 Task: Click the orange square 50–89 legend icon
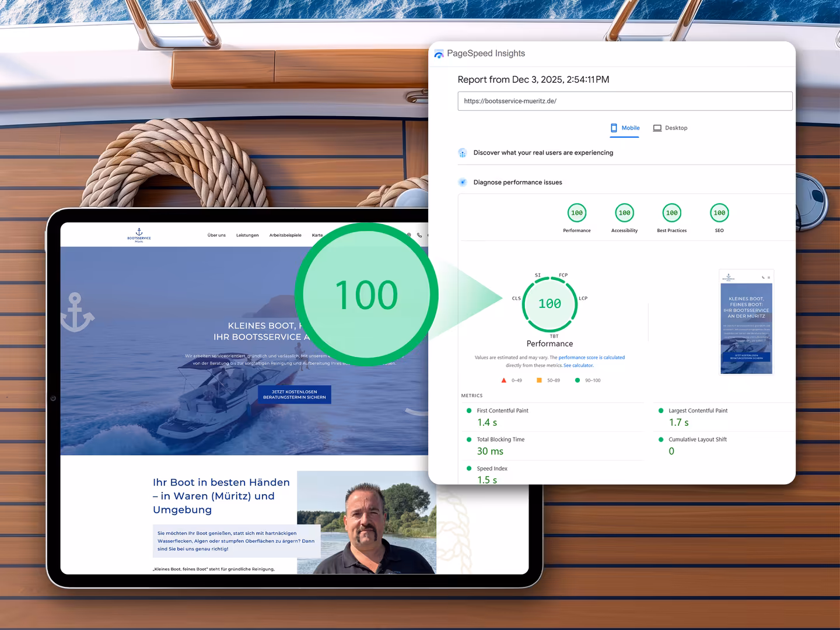539,380
